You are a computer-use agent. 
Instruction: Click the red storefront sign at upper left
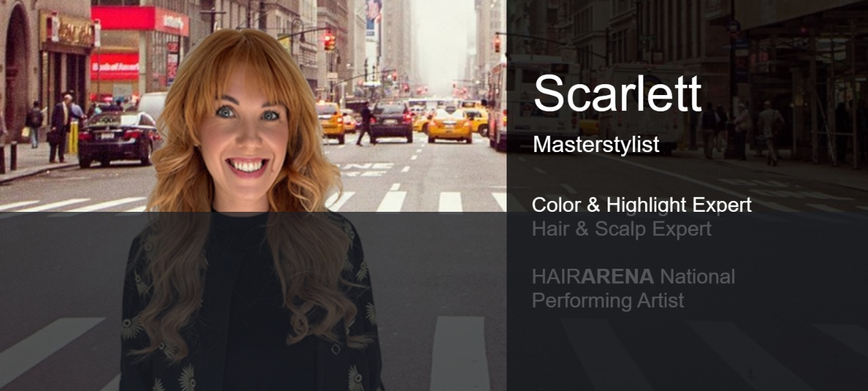(140, 20)
